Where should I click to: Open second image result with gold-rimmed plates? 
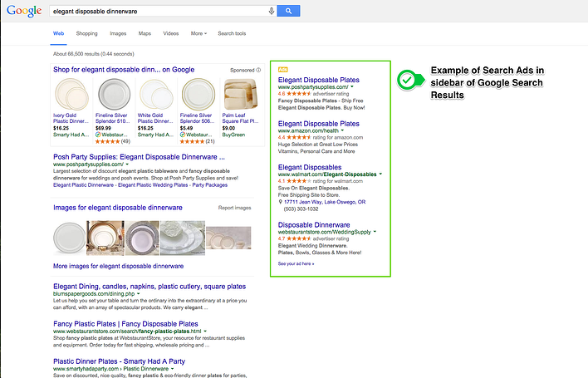coord(105,238)
